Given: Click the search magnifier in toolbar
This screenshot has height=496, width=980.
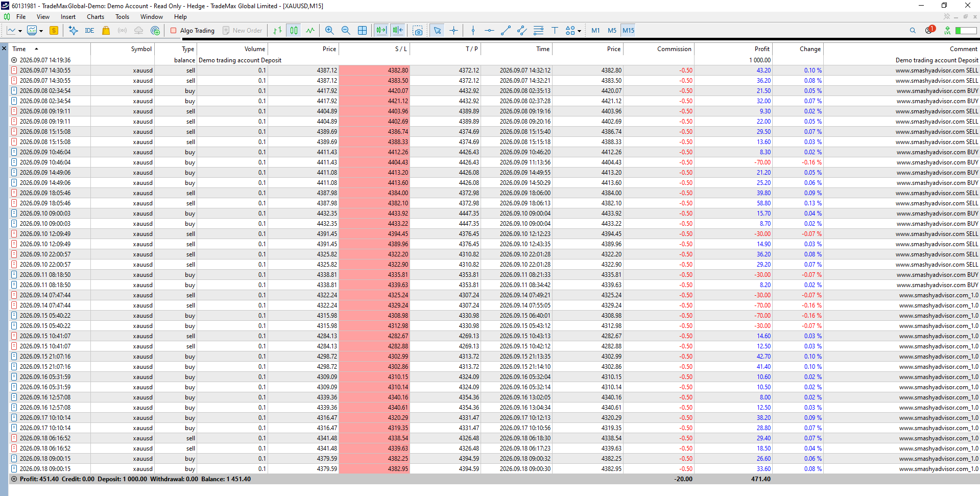Looking at the screenshot, I should (x=913, y=31).
